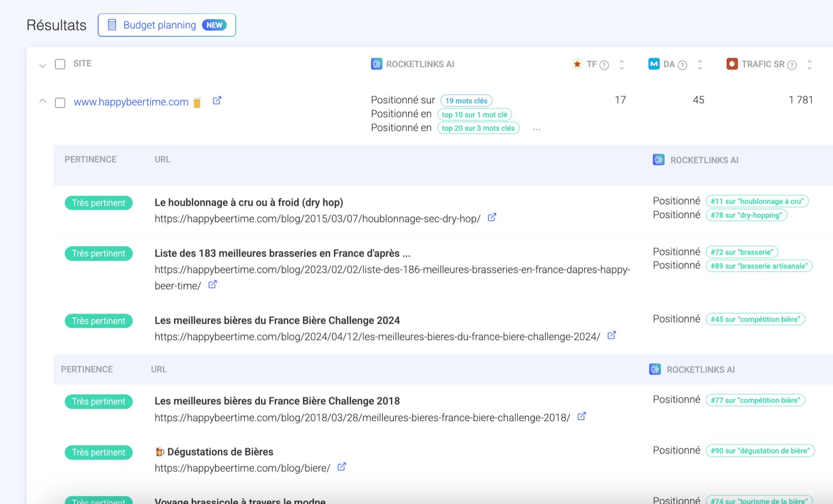Show DA help tooltip icon

coord(682,65)
